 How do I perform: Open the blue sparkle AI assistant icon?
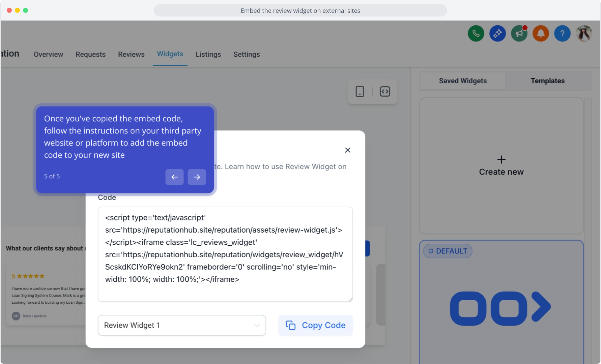(x=497, y=33)
